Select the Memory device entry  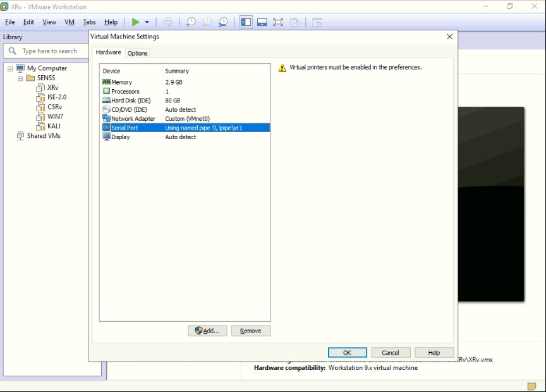(124, 82)
